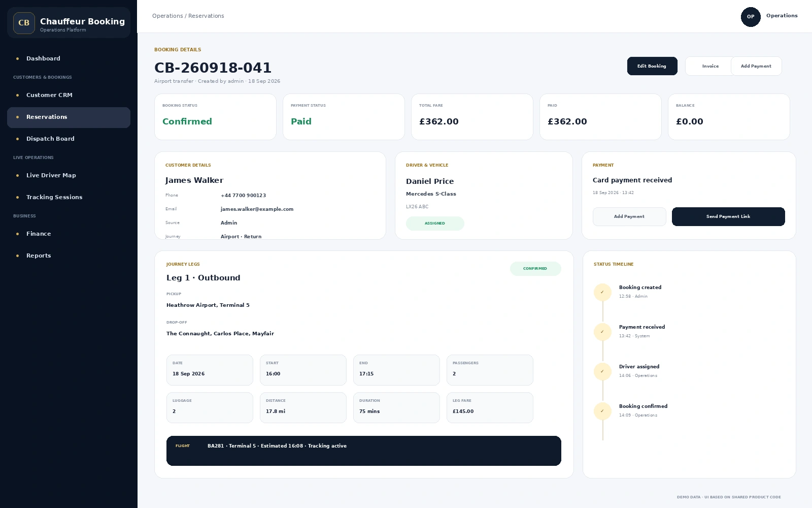Open the Invoice
This screenshot has width=812, height=508.
click(710, 66)
